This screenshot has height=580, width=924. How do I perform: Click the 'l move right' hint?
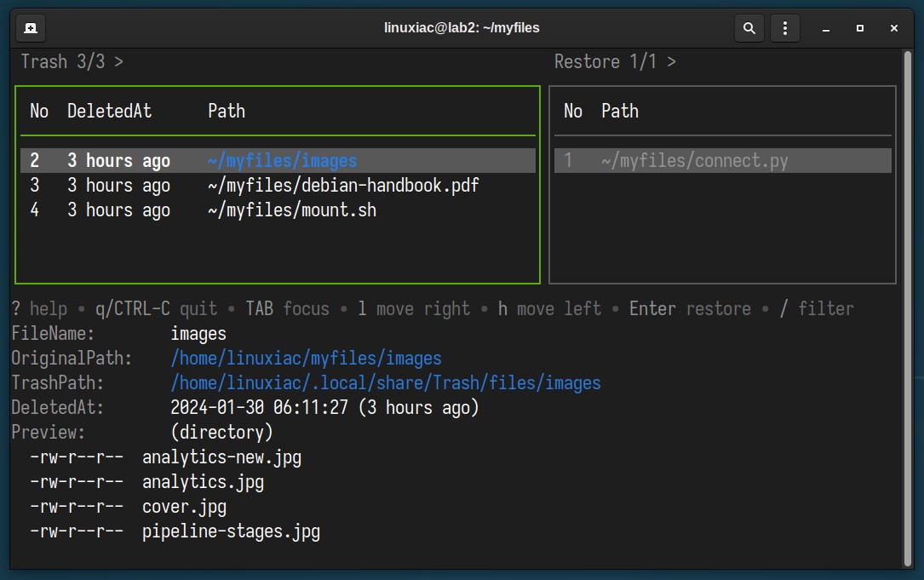(414, 308)
